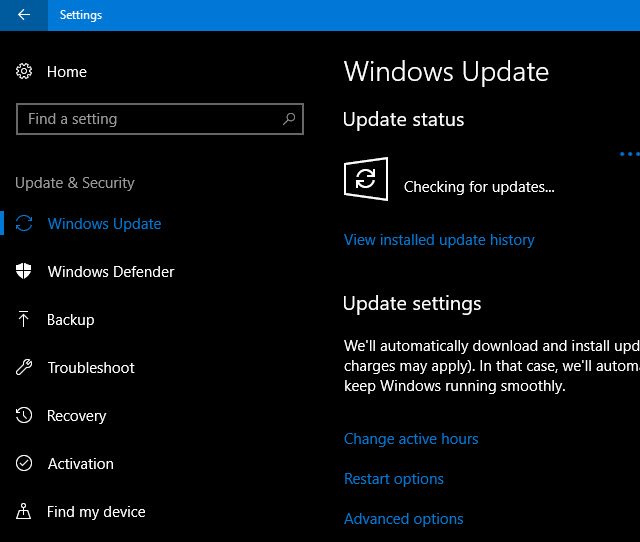The height and width of the screenshot is (542, 640).
Task: Click the Windows Update sync arrows icon in the sidebar
Action: click(x=24, y=223)
